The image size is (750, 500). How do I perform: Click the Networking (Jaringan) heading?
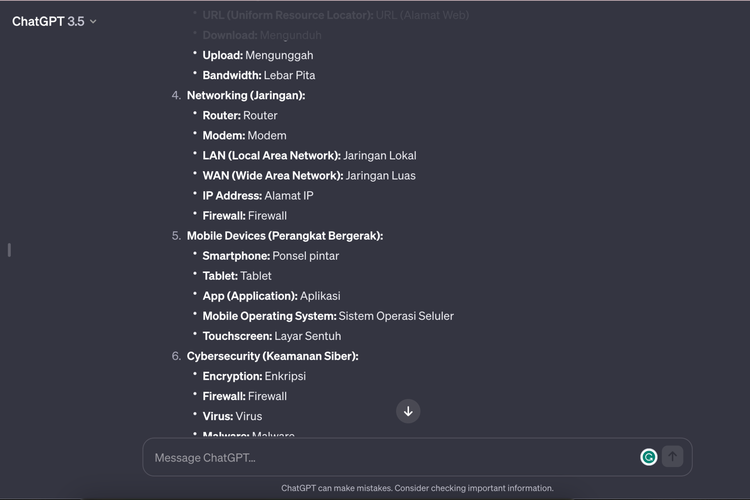[246, 95]
